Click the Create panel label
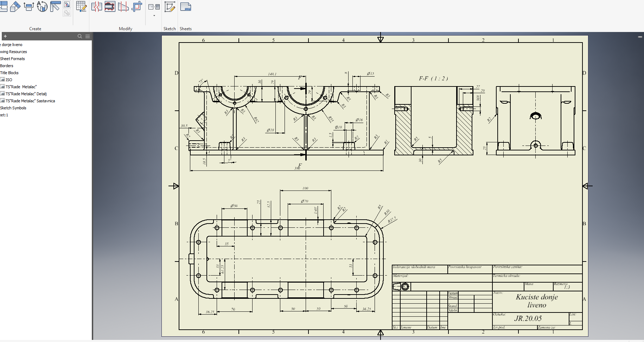This screenshot has height=342, width=644. point(35,29)
